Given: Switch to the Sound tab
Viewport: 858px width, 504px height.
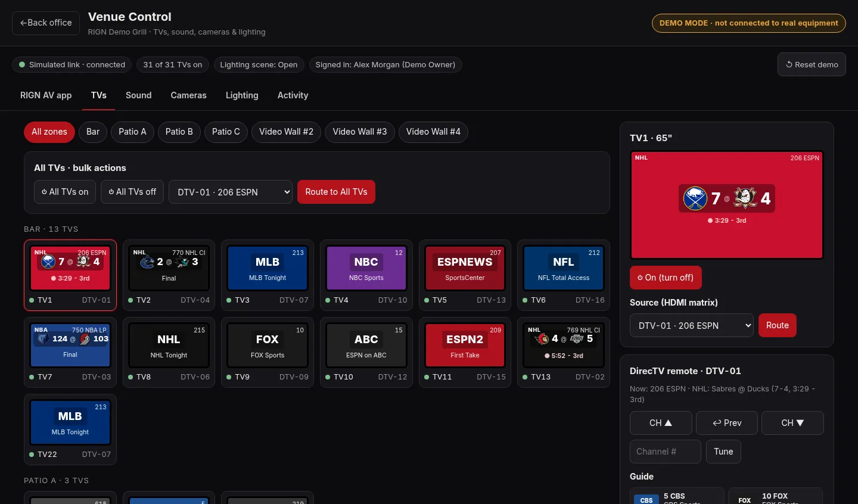Looking at the screenshot, I should (139, 95).
